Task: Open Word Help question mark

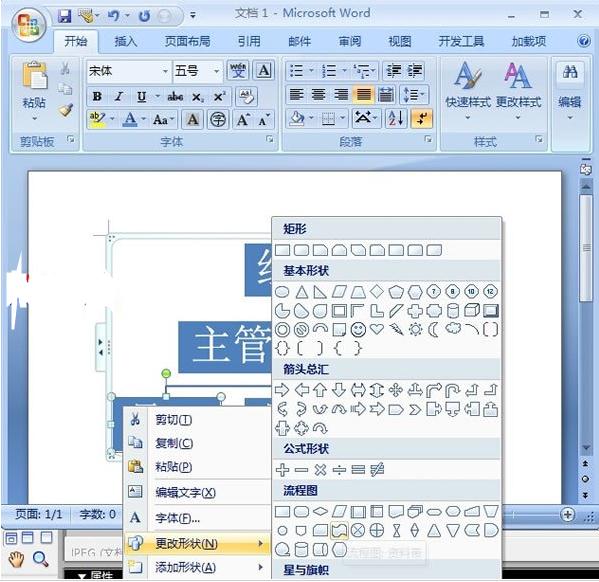Action: click(x=583, y=41)
